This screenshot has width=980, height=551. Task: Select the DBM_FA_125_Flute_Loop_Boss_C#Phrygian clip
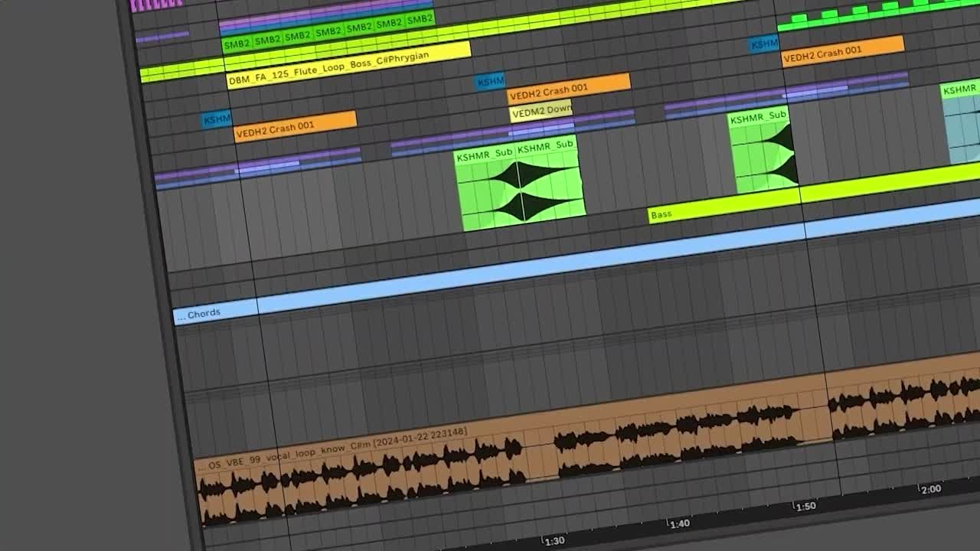point(349,66)
